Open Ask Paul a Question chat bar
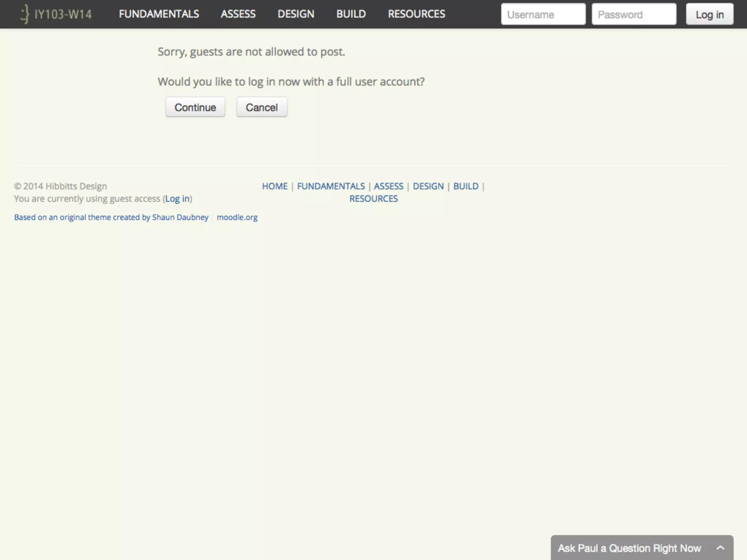Screen dimensions: 747x560 tap(629, 548)
